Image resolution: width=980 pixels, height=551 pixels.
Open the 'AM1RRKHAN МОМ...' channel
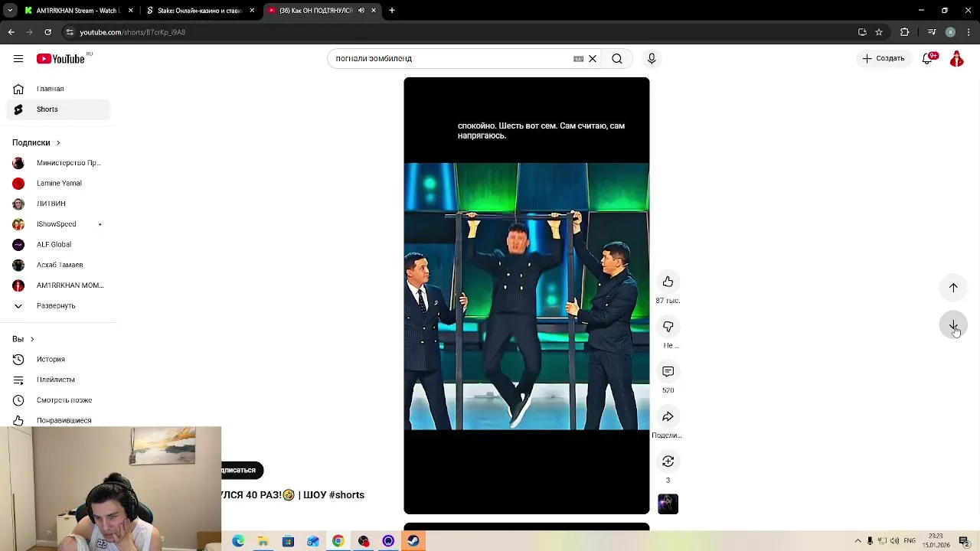(x=58, y=285)
